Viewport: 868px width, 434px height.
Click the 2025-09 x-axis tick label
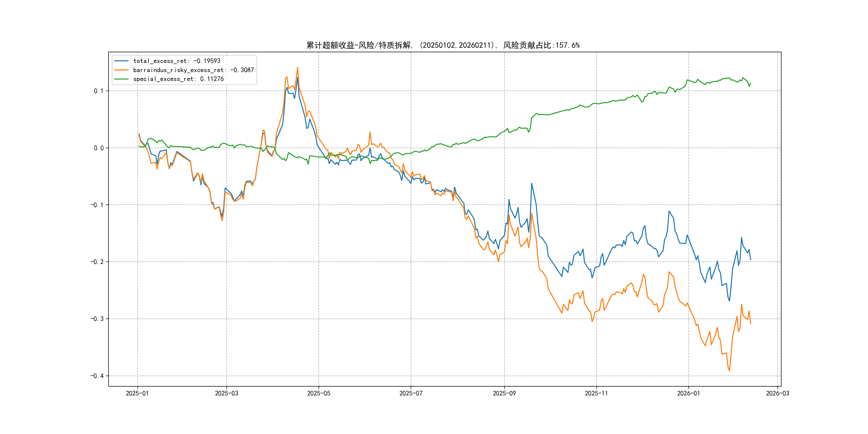tap(504, 393)
